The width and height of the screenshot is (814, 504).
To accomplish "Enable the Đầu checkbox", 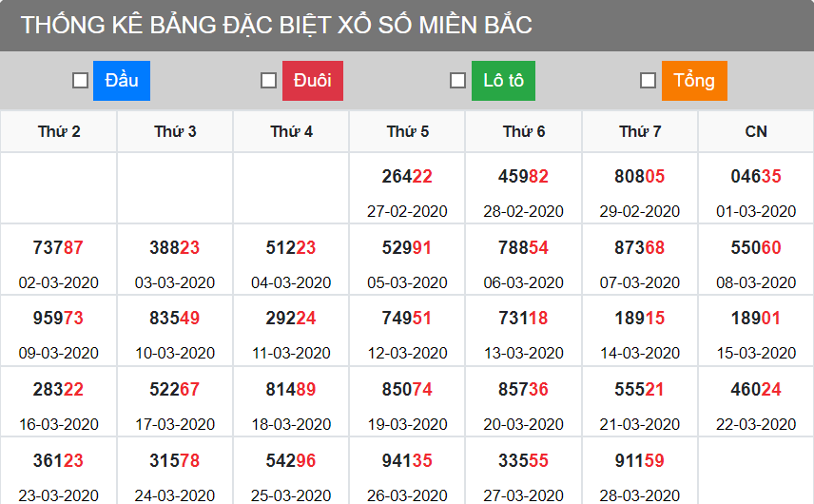I will click(x=81, y=81).
